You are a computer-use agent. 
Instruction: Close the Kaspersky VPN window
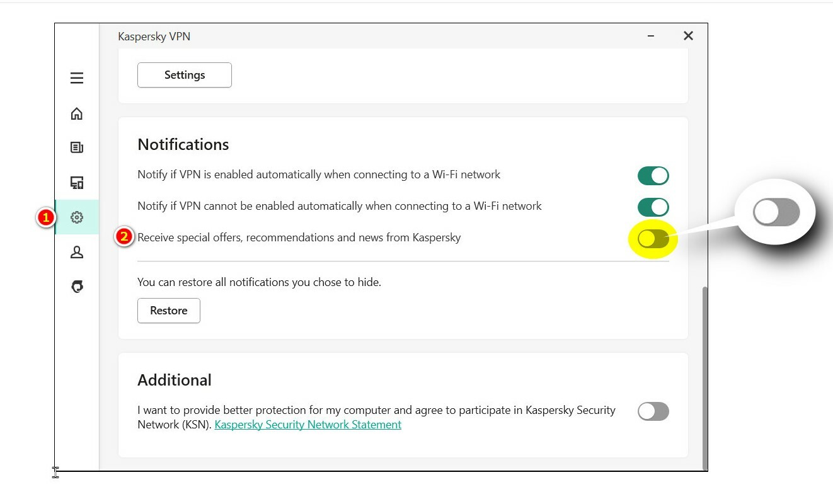[x=688, y=36]
